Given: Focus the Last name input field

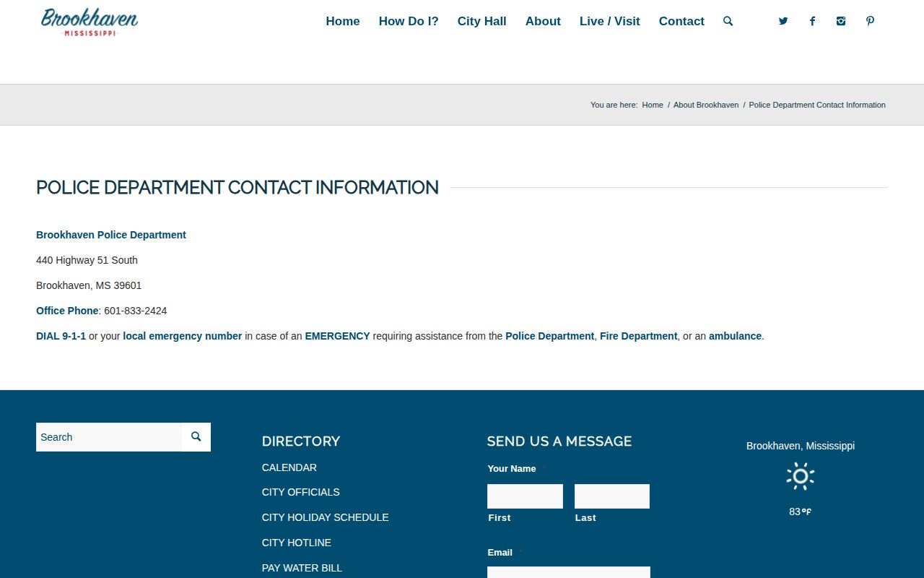Looking at the screenshot, I should (612, 496).
